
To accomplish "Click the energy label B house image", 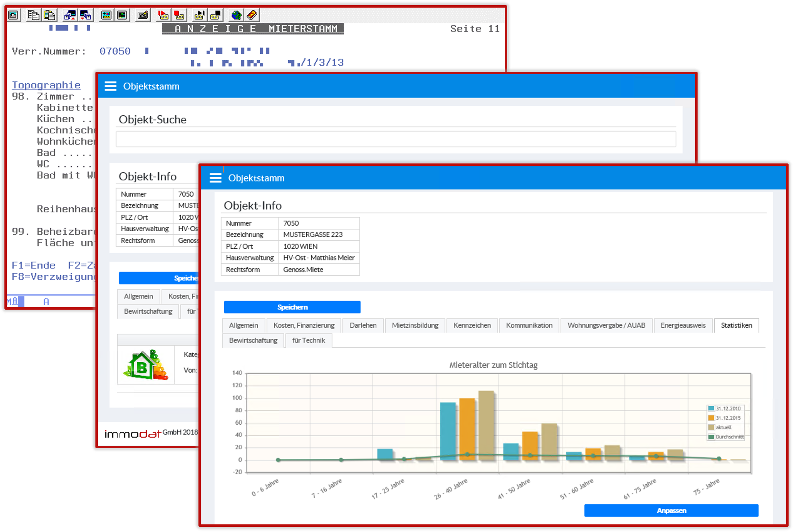I will [146, 365].
